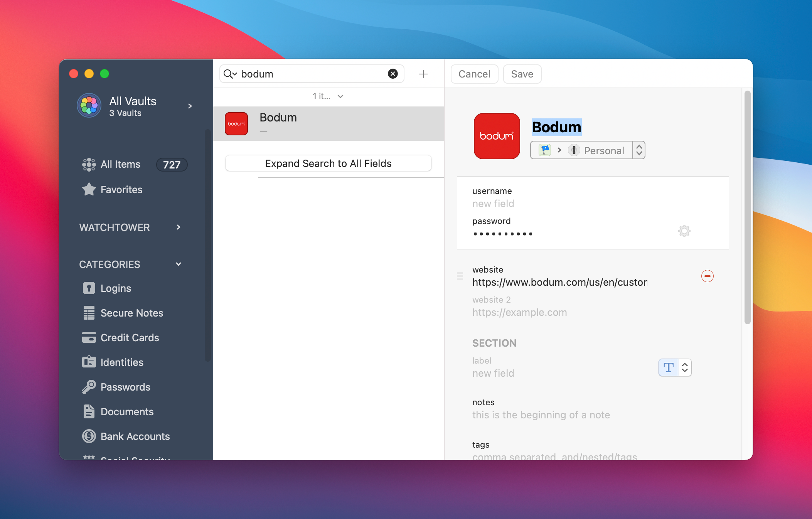This screenshot has height=519, width=812.
Task: Select the Credit Cards category
Action: tap(130, 338)
